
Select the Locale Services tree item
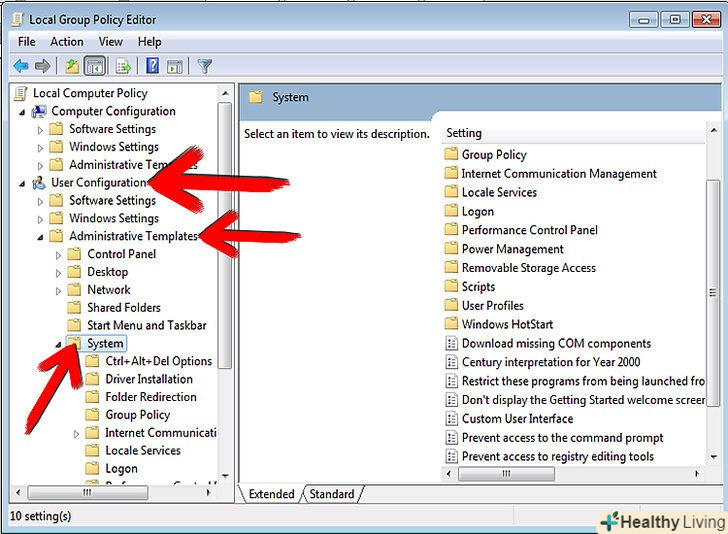143,450
